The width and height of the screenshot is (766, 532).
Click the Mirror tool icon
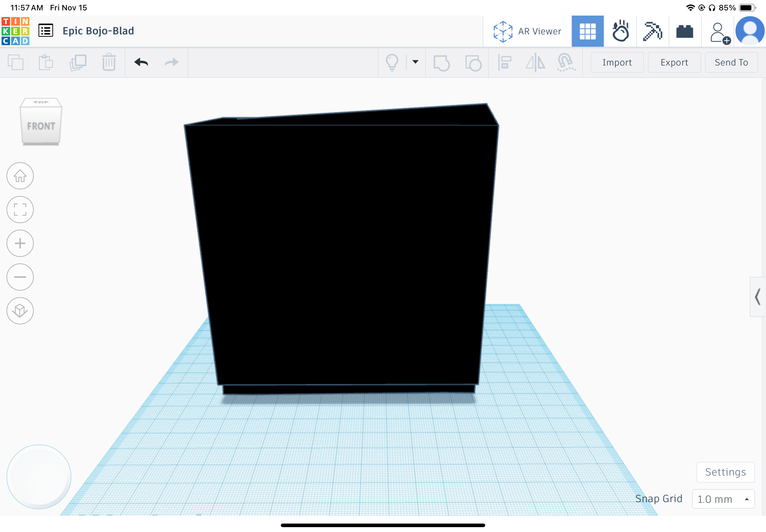point(535,62)
